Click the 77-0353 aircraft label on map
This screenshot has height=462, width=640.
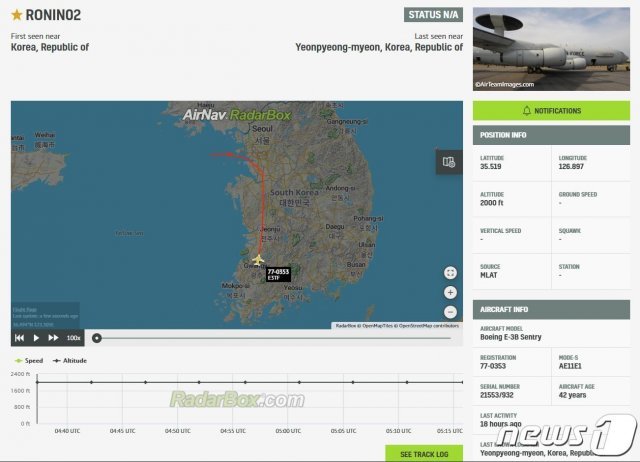pyautogui.click(x=277, y=274)
